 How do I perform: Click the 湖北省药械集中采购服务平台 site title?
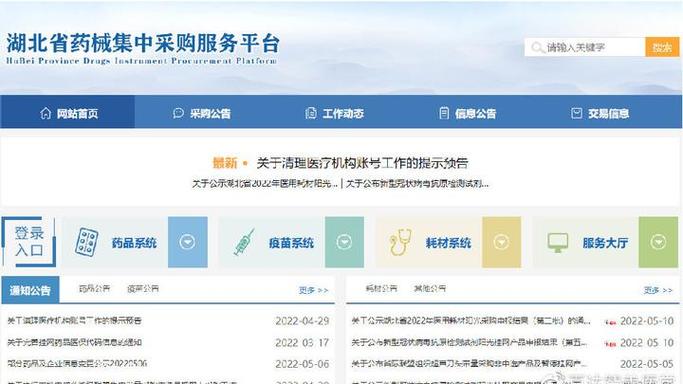tap(142, 44)
